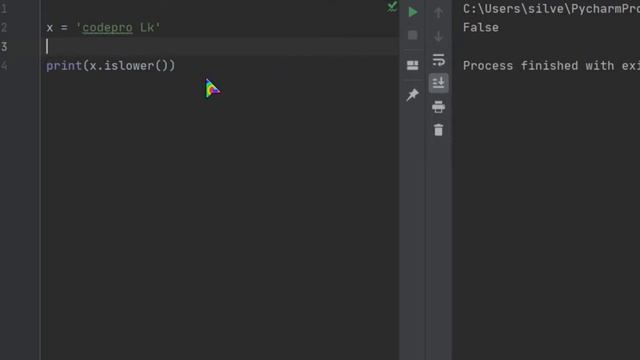Click the print(x.islower()) code line
This screenshot has height=360, width=640.
(111, 66)
